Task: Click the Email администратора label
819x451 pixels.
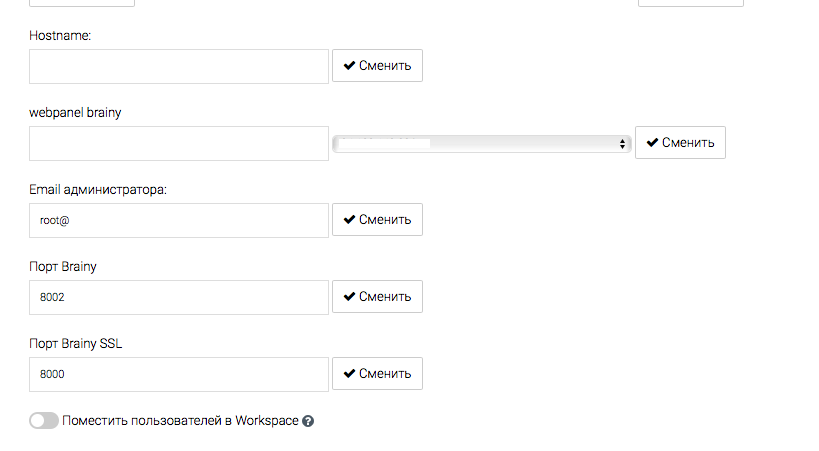Action: (99, 189)
